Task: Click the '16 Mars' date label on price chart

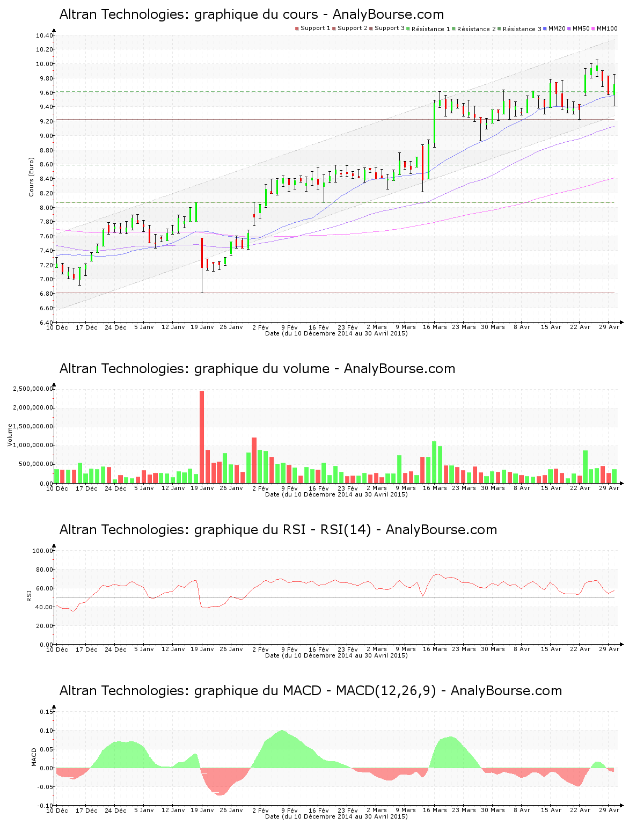Action: 435,327
